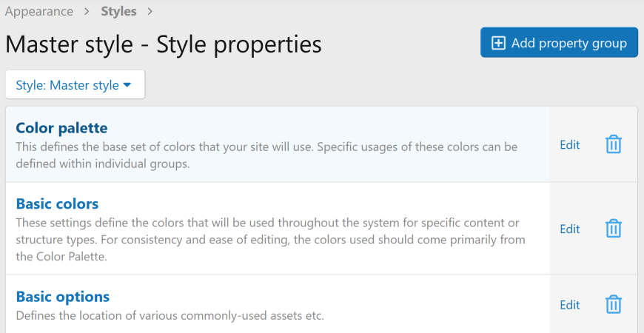Image resolution: width=644 pixels, height=333 pixels.
Task: Select the Basic colors heading link
Action: 57,203
